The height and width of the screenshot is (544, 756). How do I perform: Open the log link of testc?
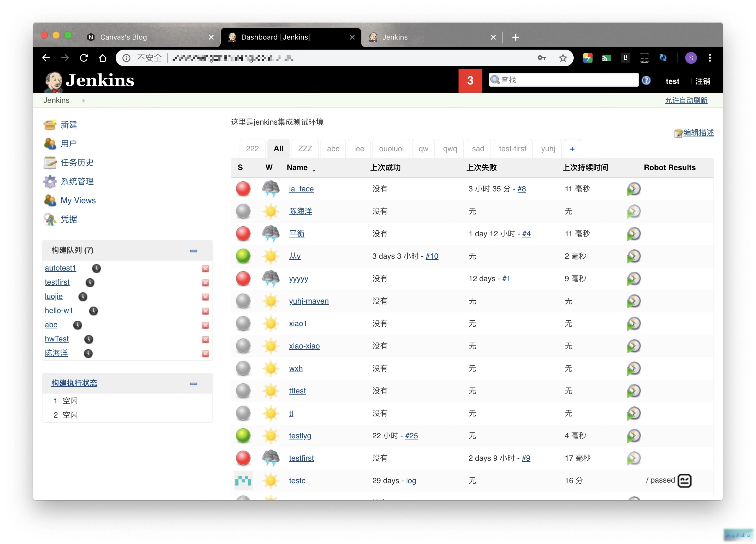click(x=411, y=481)
